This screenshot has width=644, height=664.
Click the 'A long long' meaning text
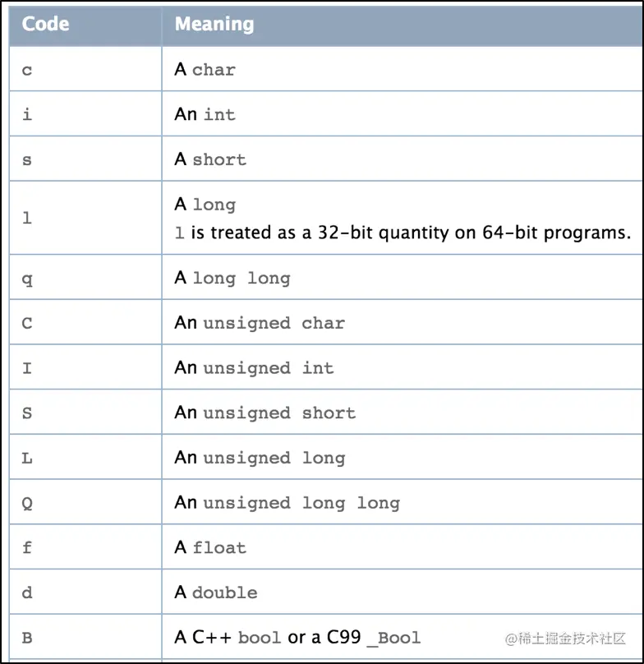[232, 279]
